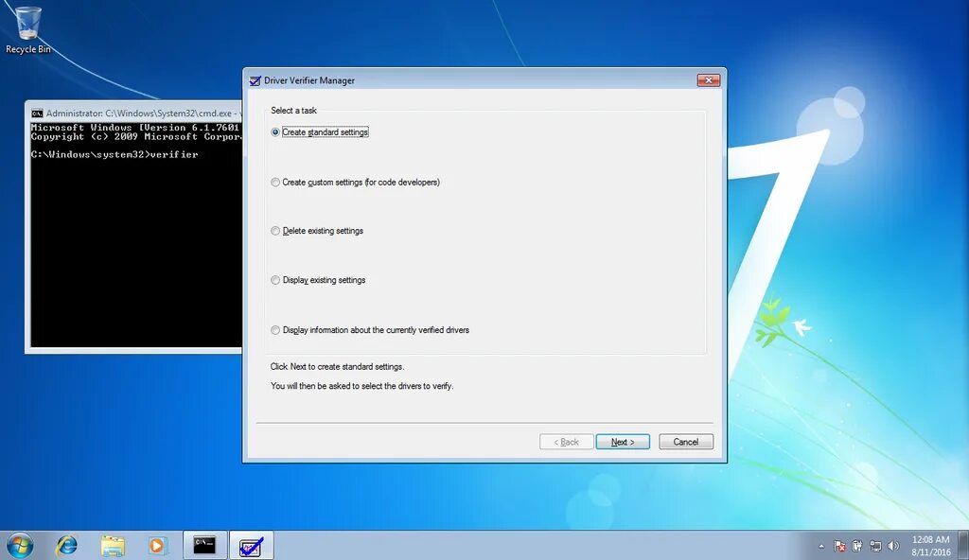Open the Recycle Bin desktop icon

(27, 29)
